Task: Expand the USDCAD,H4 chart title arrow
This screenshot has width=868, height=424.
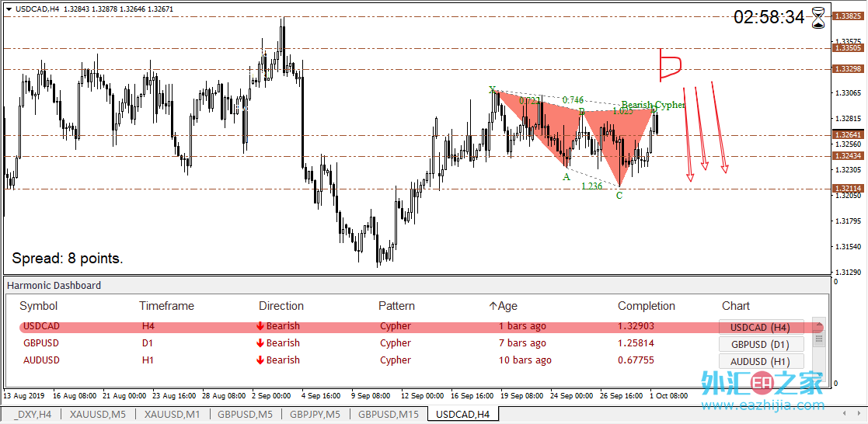Action: point(9,9)
